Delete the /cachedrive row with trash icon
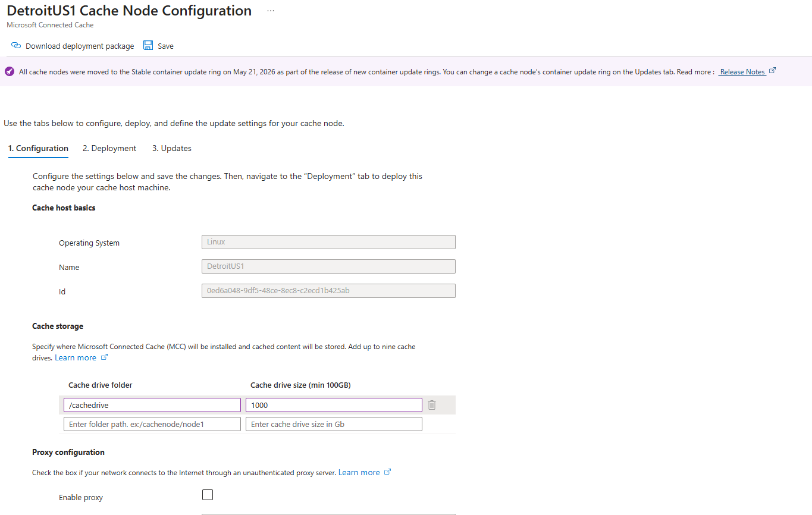The width and height of the screenshot is (812, 515). 432,405
